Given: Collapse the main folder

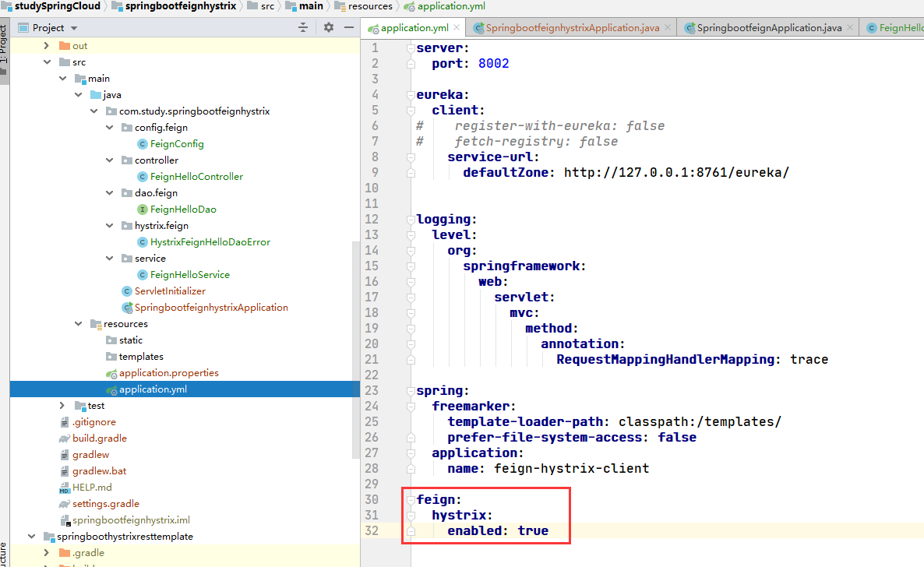Looking at the screenshot, I should [62, 79].
